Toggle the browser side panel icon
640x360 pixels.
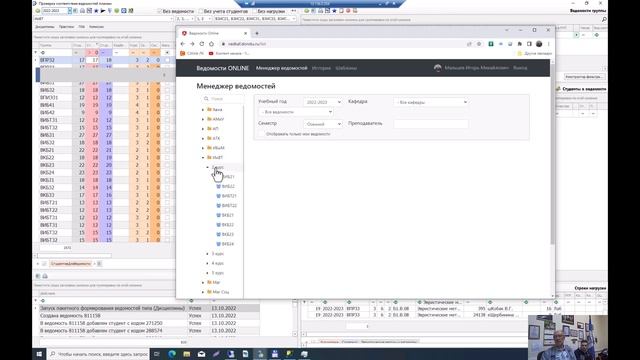(x=529, y=44)
